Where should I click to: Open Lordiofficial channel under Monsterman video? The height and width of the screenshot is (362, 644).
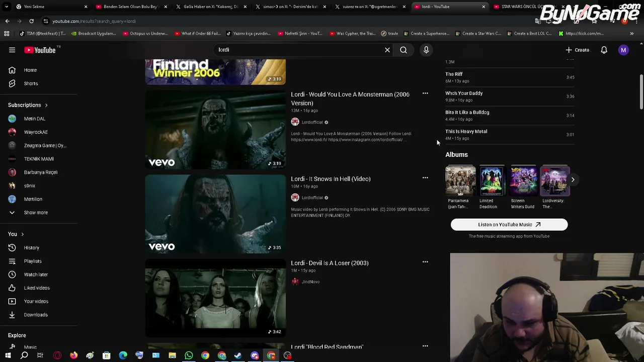coord(312,122)
